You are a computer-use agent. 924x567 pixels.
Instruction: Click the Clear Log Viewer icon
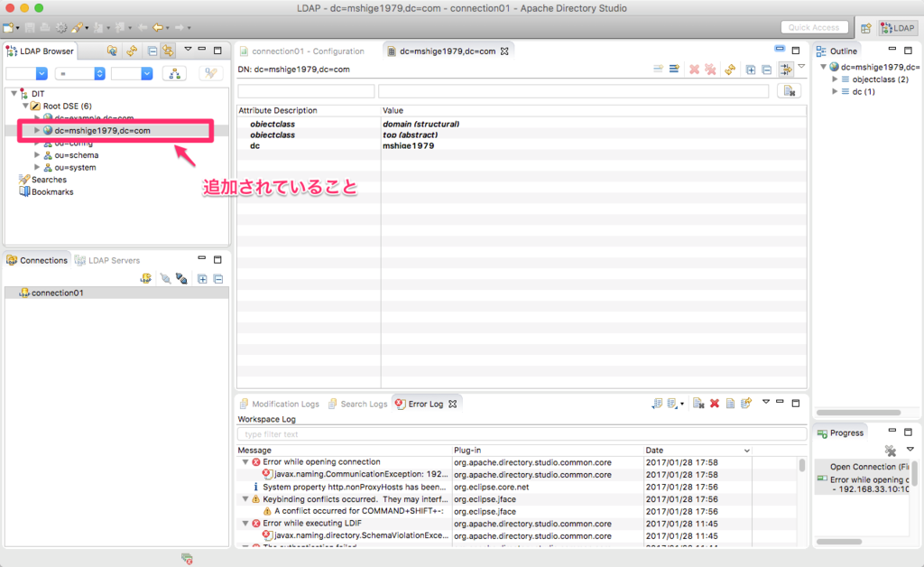point(698,404)
